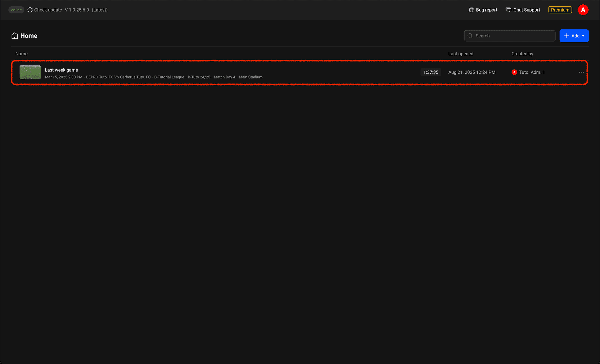Click the online status badge
The width and height of the screenshot is (600, 364).
point(16,10)
